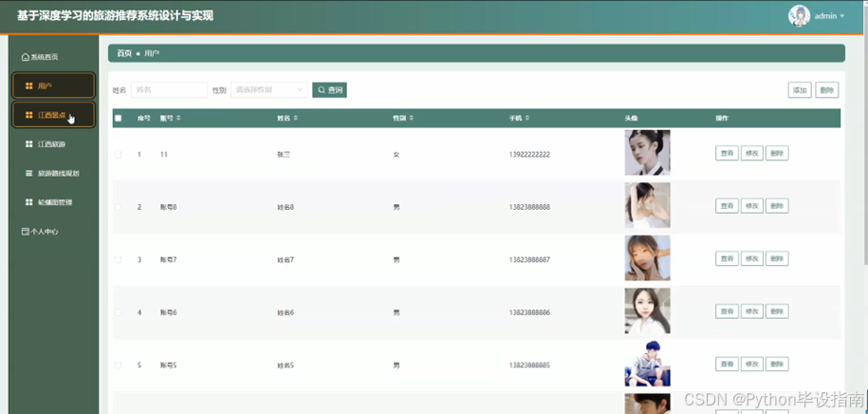Toggle the select-all checkbox in table header
The width and height of the screenshot is (868, 414).
(x=118, y=118)
